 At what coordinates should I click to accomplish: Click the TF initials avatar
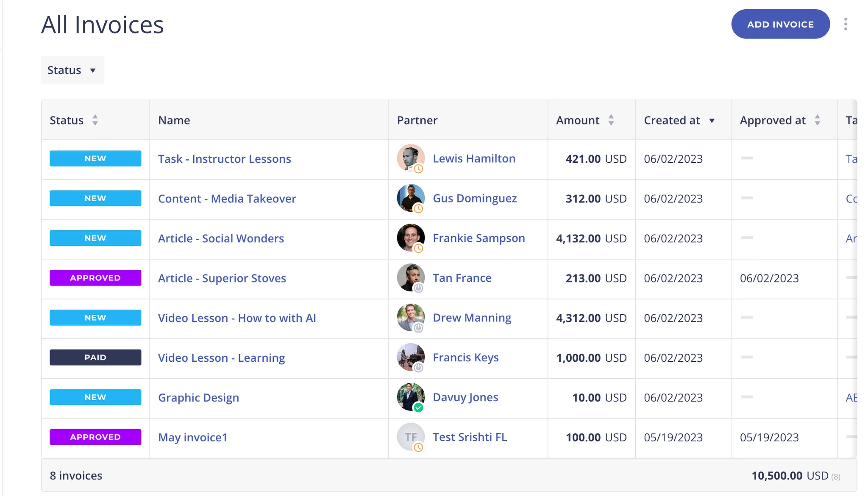(x=410, y=437)
